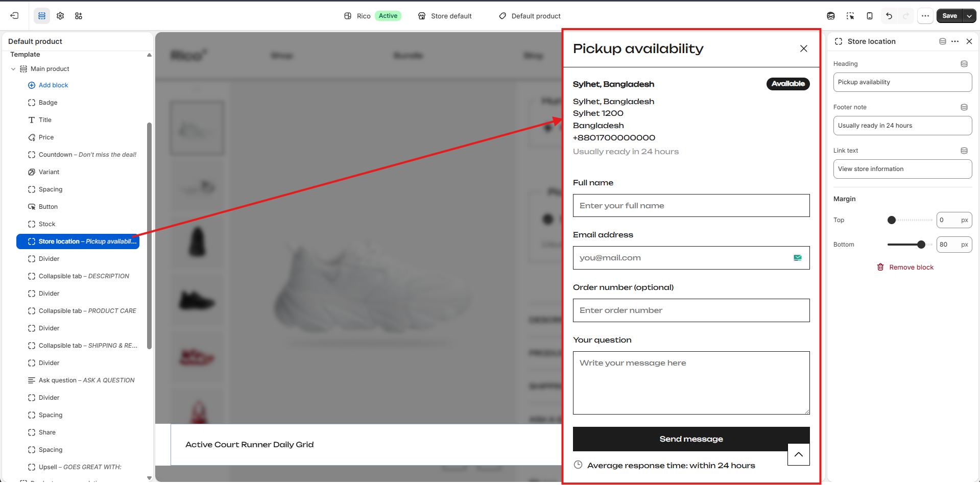Select the Price block
Image resolution: width=980 pixels, height=485 pixels.
coord(78,137)
